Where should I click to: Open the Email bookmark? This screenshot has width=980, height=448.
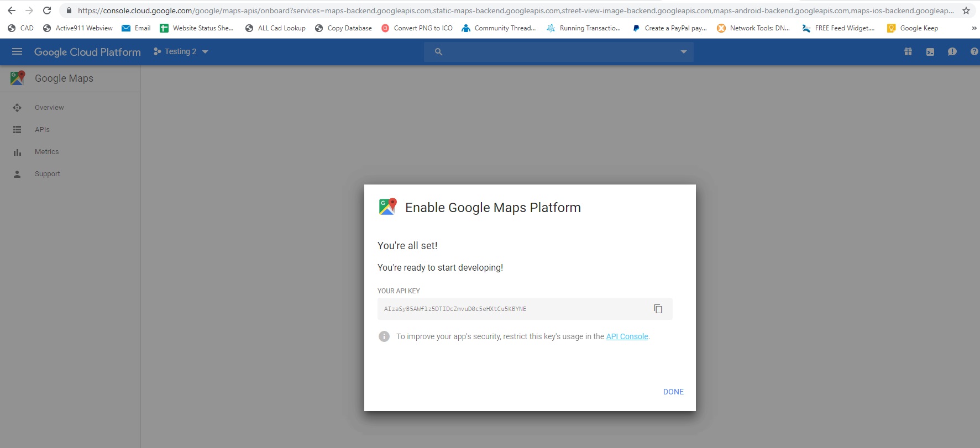click(x=136, y=28)
